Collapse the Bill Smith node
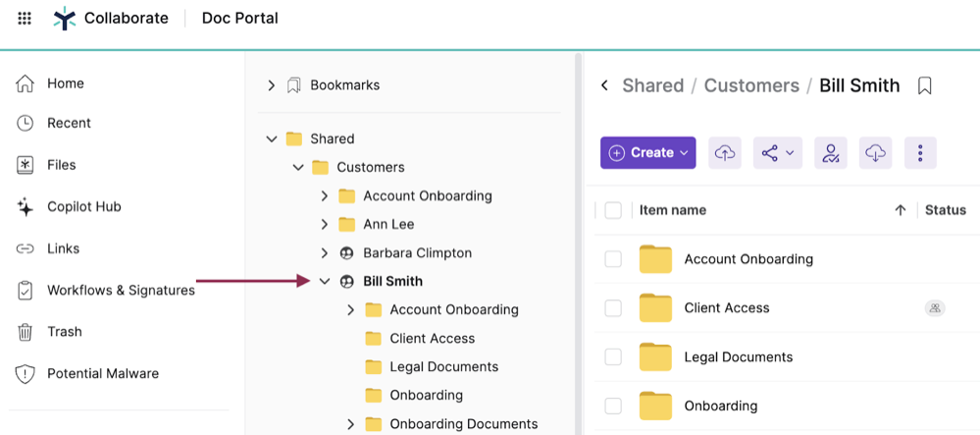This screenshot has height=435, width=980. coord(325,282)
